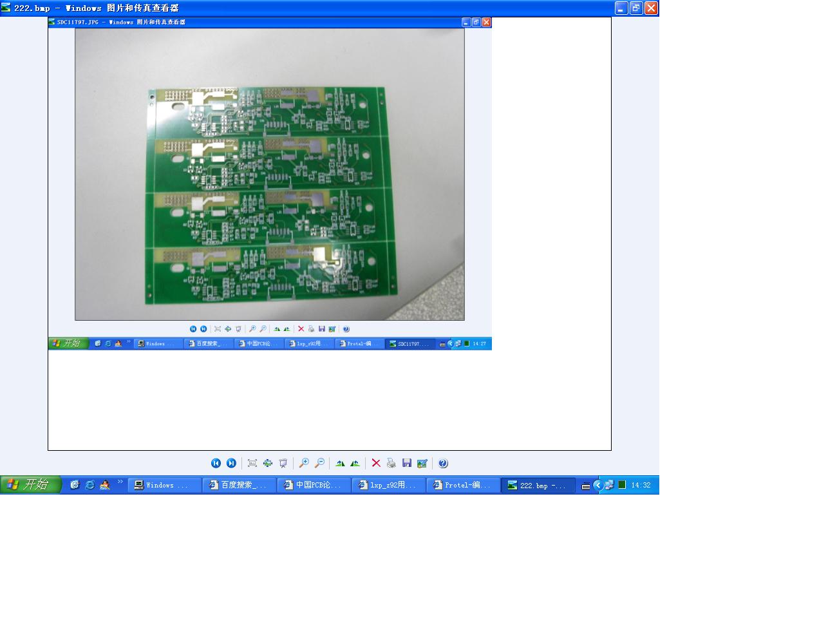Click the Best Fit icon

click(x=252, y=463)
